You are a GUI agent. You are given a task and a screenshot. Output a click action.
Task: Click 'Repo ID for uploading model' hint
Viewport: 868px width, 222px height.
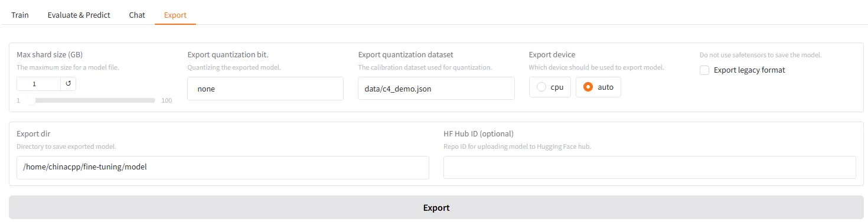point(517,146)
